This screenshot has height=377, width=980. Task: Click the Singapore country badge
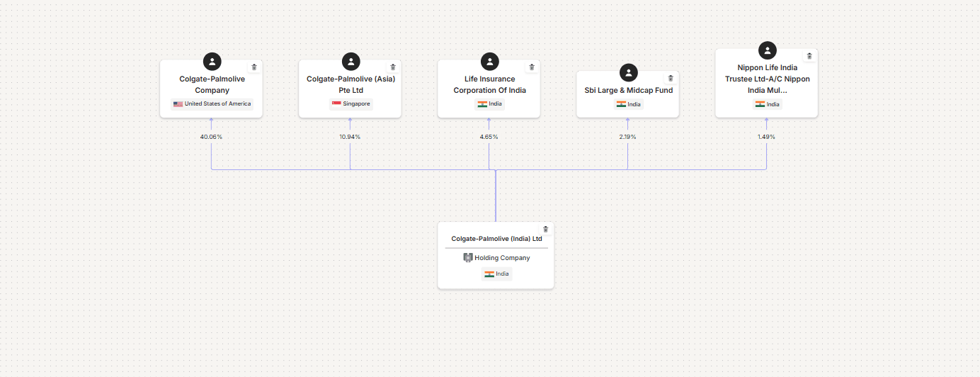coord(351,104)
